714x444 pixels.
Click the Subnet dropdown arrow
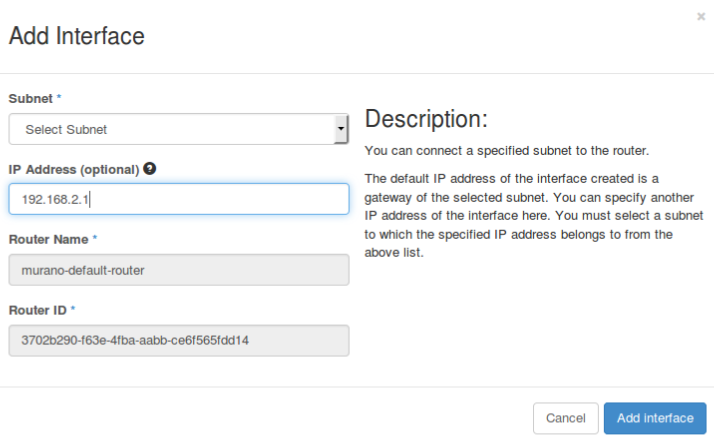pos(341,129)
